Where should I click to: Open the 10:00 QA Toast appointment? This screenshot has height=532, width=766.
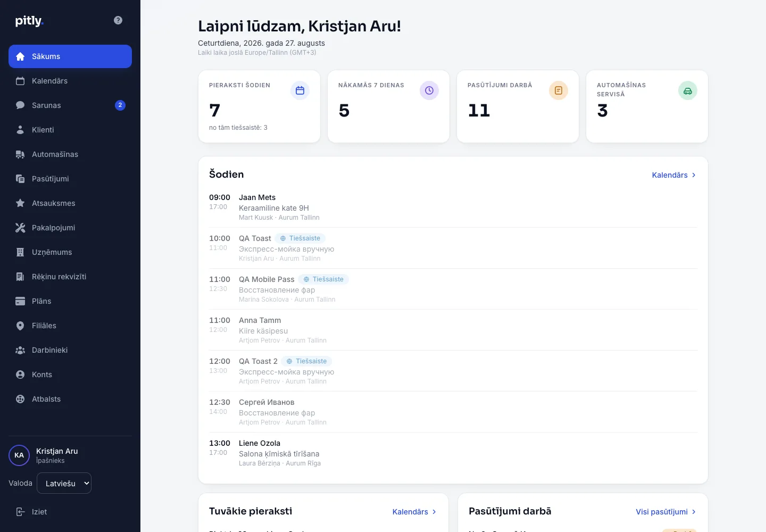coord(453,248)
